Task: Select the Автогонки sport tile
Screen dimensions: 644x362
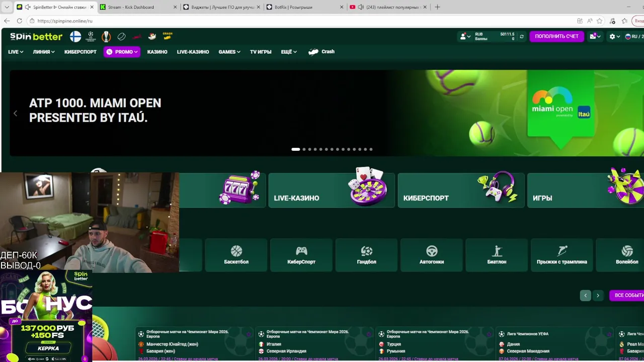Action: [432, 255]
